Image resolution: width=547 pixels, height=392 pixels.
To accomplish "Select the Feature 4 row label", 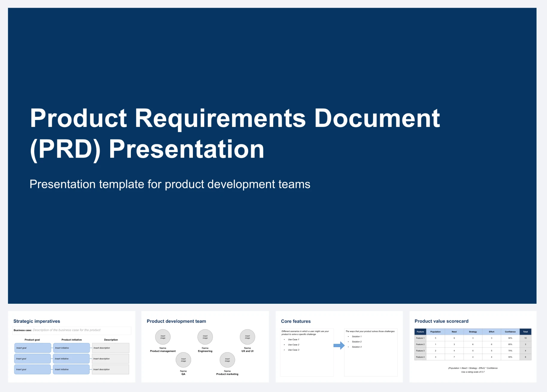I will pyautogui.click(x=420, y=357).
